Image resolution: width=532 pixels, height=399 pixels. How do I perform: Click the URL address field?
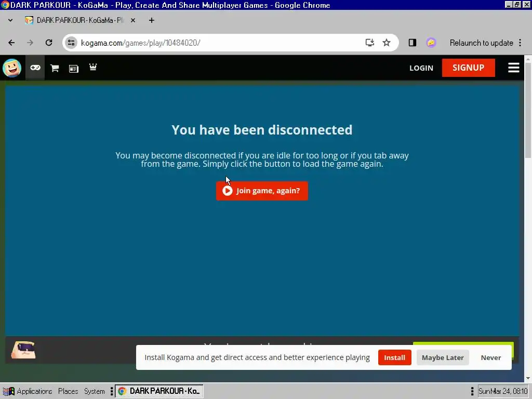217,43
